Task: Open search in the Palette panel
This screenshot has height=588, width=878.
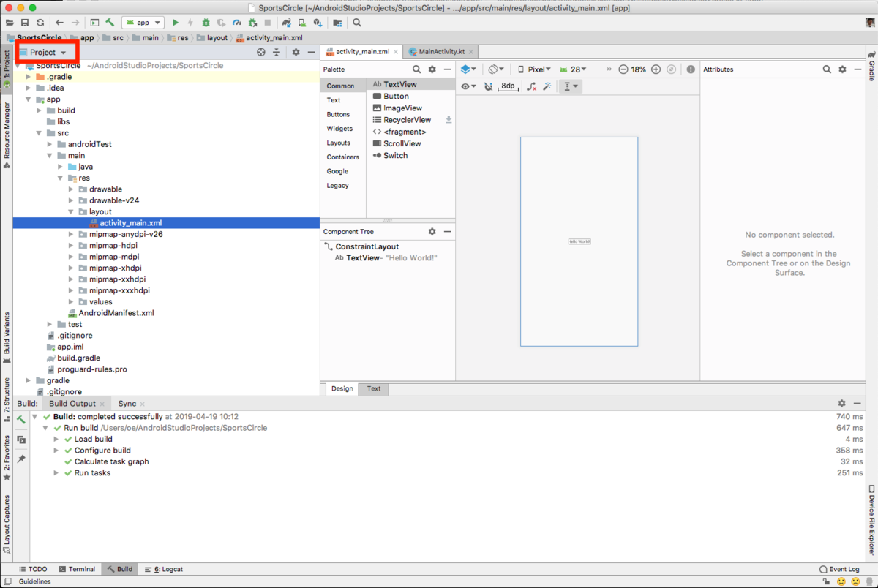Action: (416, 69)
